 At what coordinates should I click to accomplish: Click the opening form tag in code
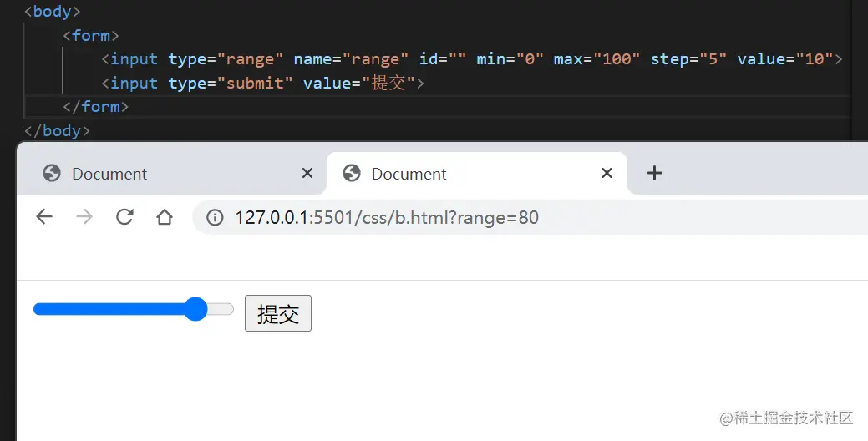point(91,35)
